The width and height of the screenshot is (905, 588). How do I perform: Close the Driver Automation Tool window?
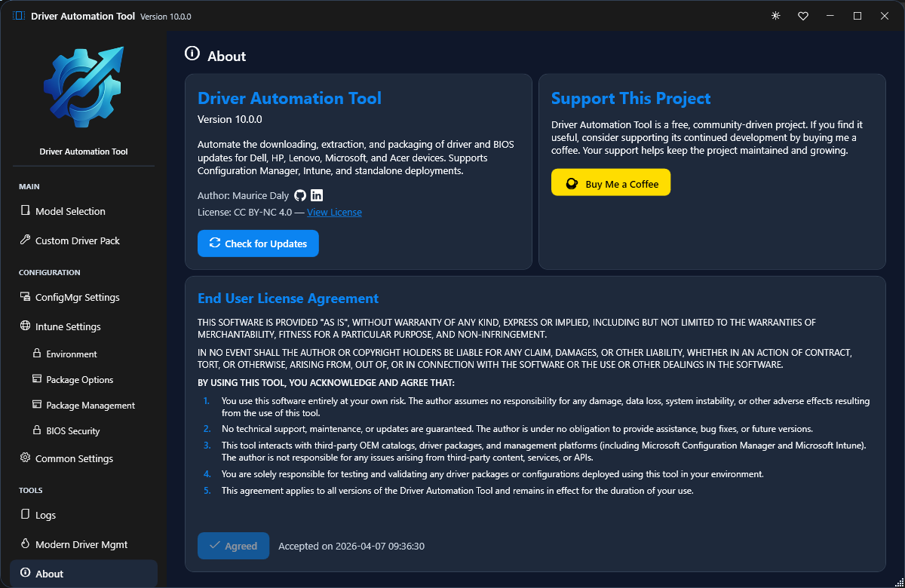point(885,16)
